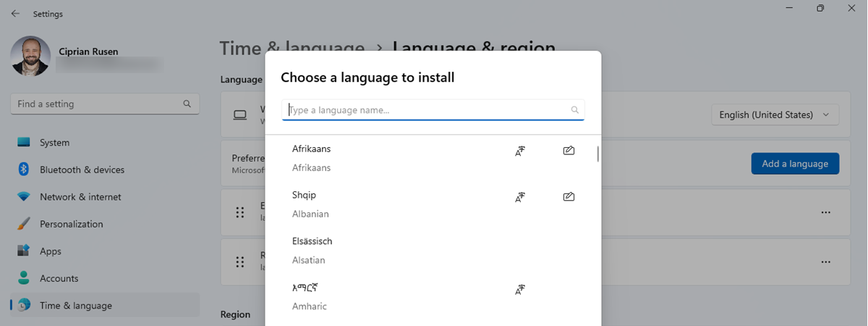Click the Ciprian Rusen profile picture
This screenshot has width=868, height=326.
pyautogui.click(x=31, y=57)
